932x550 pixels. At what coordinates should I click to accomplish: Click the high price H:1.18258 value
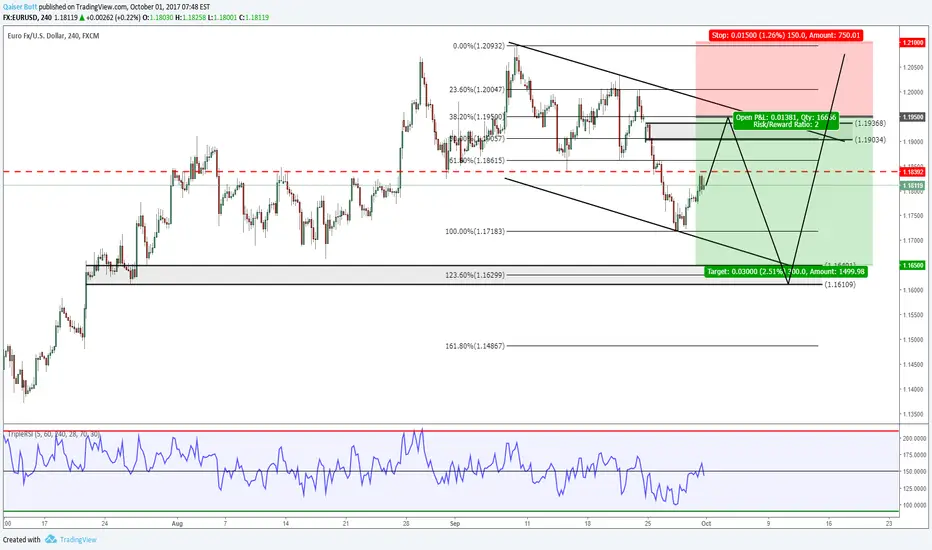[x=190, y=18]
